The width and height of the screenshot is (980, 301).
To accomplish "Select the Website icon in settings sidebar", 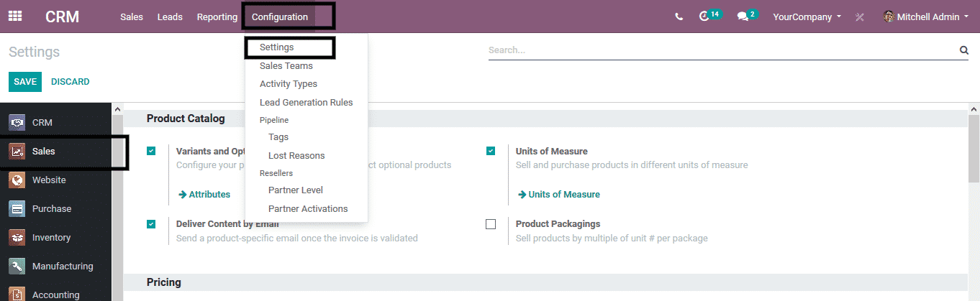I will pos(17,180).
